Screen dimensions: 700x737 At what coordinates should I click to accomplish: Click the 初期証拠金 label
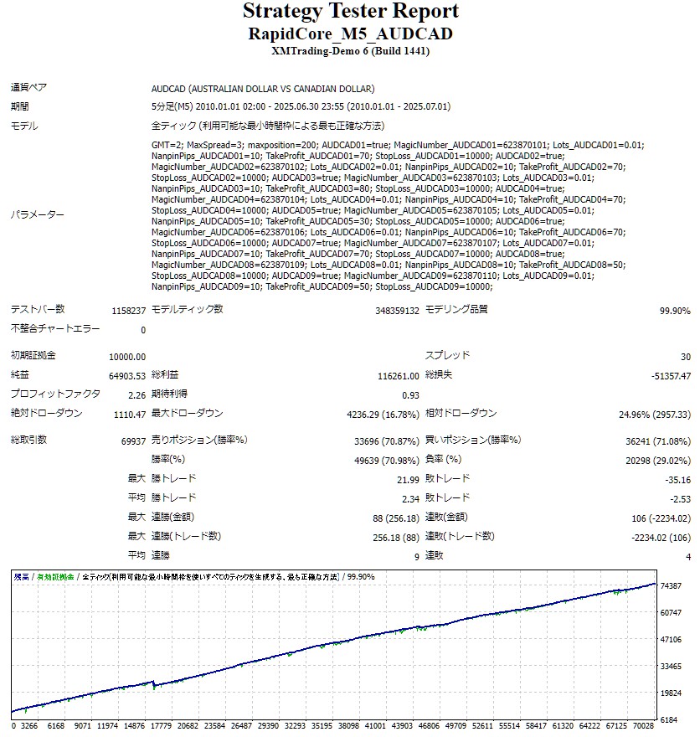pos(33,355)
